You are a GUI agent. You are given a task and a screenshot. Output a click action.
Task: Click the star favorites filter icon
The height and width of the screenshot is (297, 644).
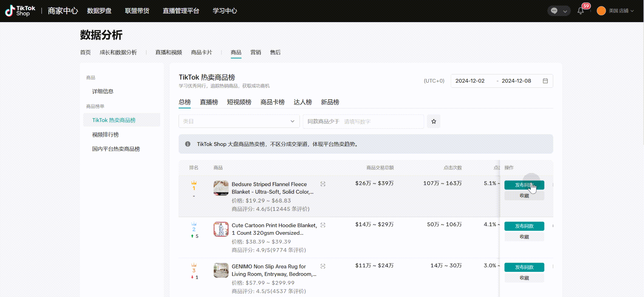433,121
